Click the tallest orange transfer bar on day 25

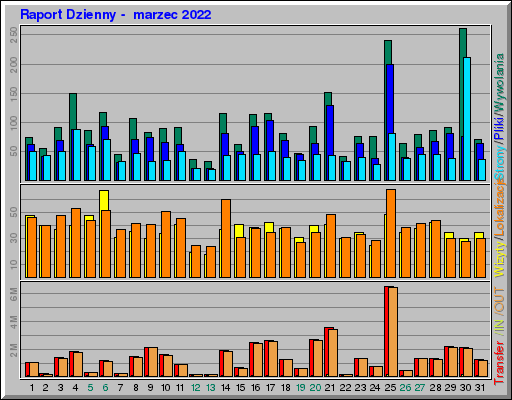(393, 332)
